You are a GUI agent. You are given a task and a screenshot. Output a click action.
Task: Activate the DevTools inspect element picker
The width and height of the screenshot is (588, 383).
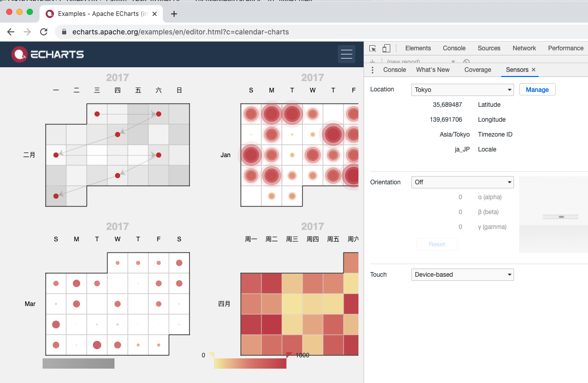[372, 48]
